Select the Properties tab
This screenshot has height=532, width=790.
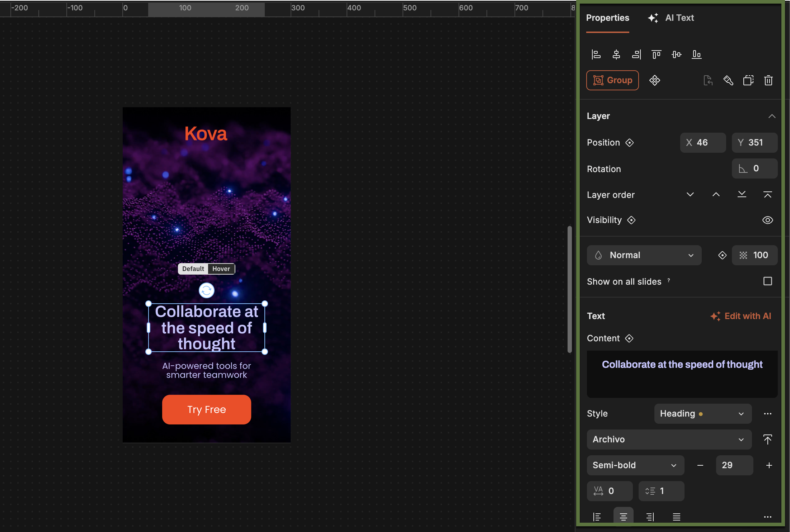click(x=607, y=18)
